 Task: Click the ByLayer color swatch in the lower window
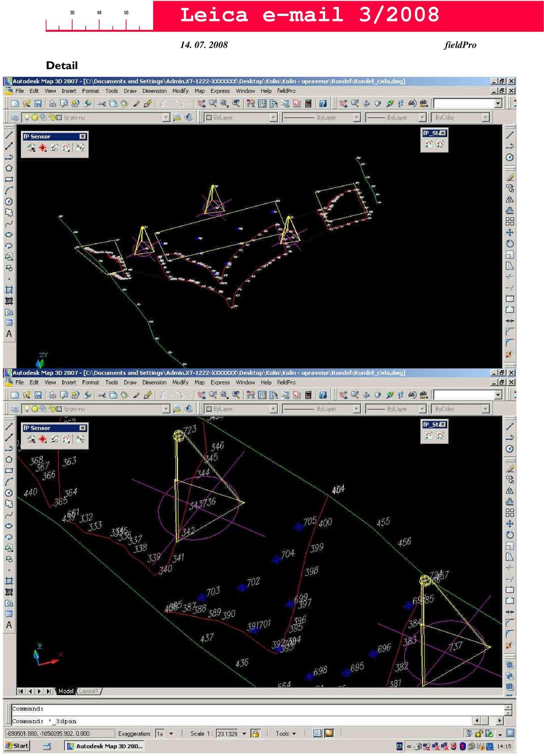point(209,409)
